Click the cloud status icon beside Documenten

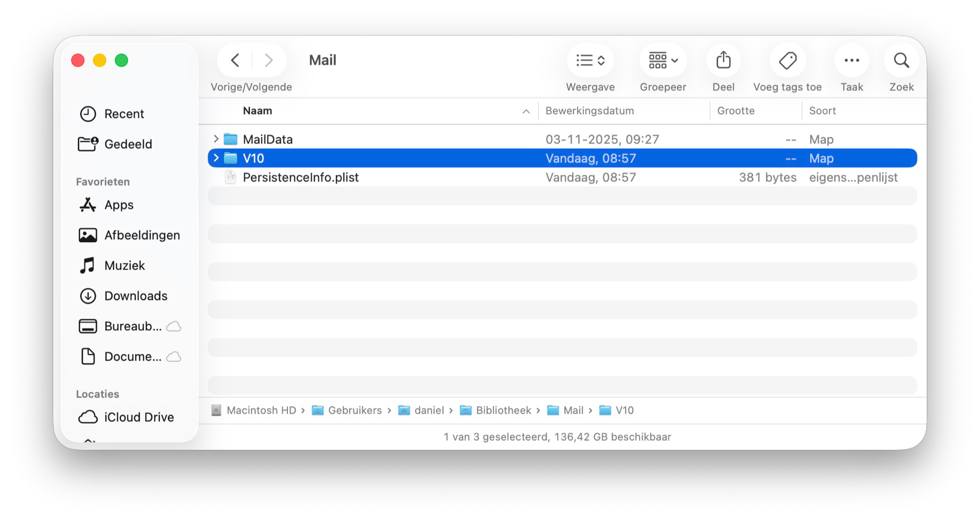click(174, 357)
